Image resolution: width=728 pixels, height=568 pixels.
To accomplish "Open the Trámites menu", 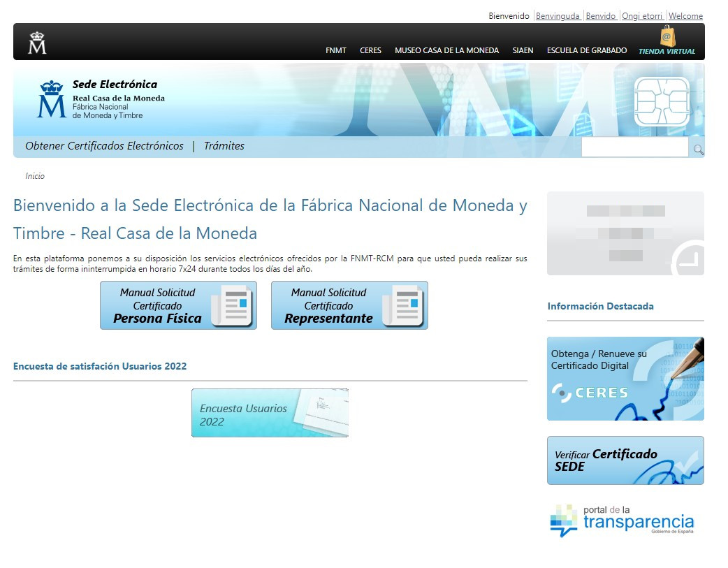I will coord(224,146).
